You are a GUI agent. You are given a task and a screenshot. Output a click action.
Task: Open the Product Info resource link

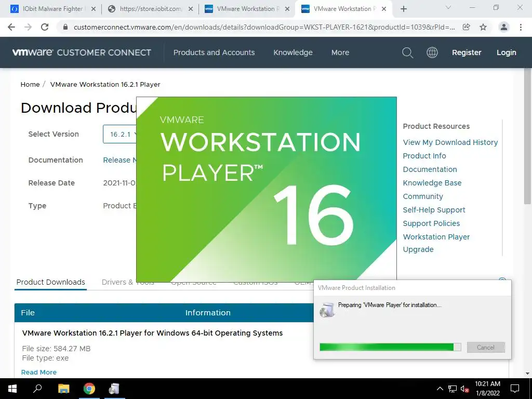pyautogui.click(x=424, y=156)
